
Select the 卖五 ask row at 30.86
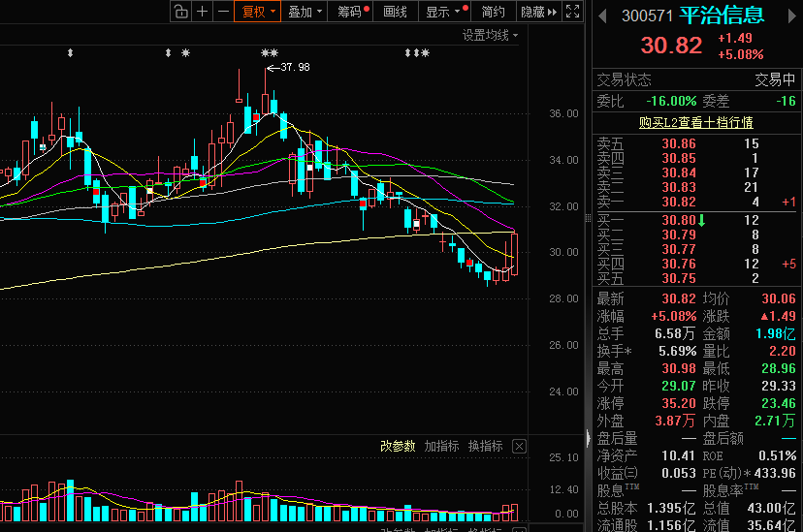tap(696, 143)
